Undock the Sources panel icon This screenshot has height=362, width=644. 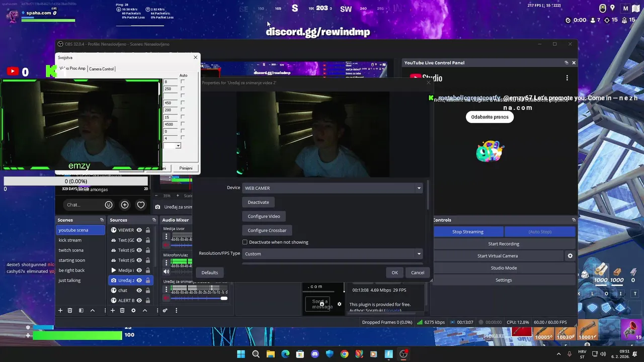click(154, 220)
